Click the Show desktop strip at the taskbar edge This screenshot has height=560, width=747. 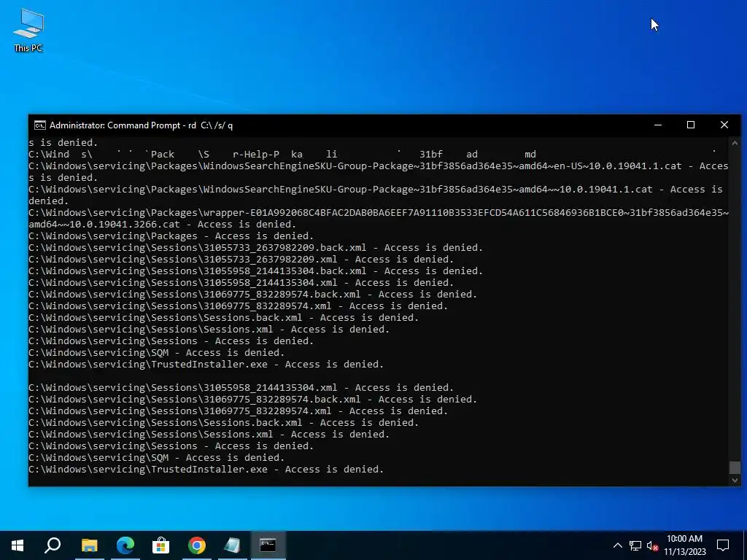745,545
